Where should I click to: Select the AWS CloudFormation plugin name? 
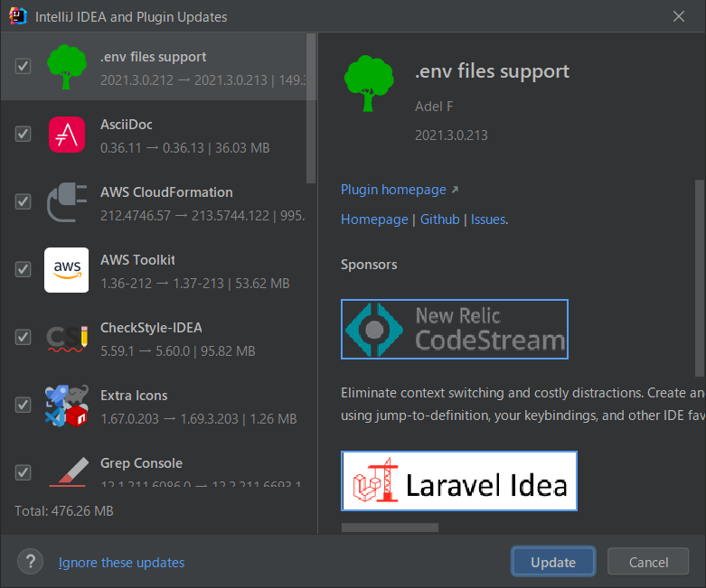point(166,192)
